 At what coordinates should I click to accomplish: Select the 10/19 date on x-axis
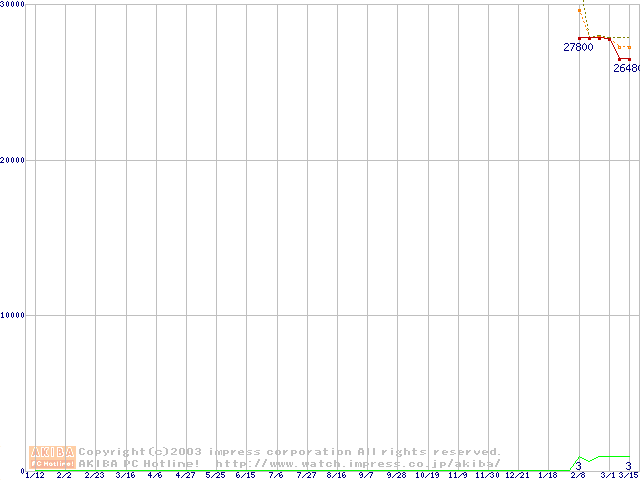427,476
